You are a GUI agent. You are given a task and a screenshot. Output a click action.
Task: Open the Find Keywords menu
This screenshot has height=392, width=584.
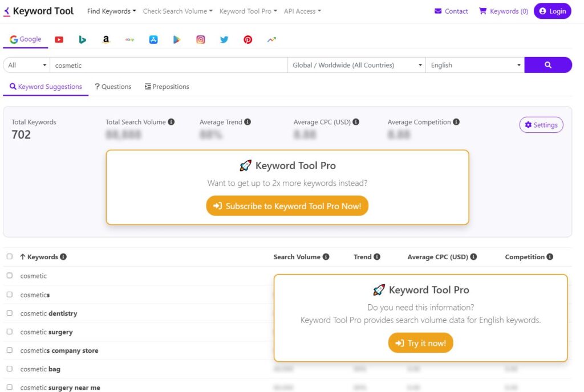pos(111,11)
